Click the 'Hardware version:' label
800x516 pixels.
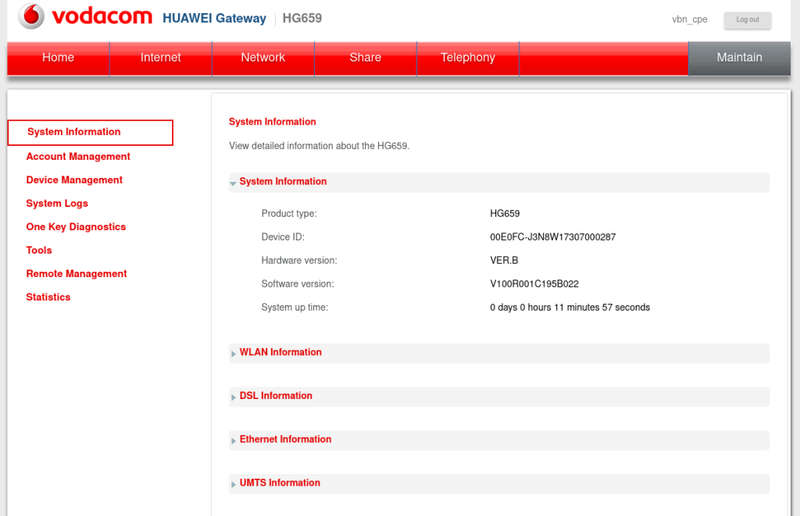point(299,260)
